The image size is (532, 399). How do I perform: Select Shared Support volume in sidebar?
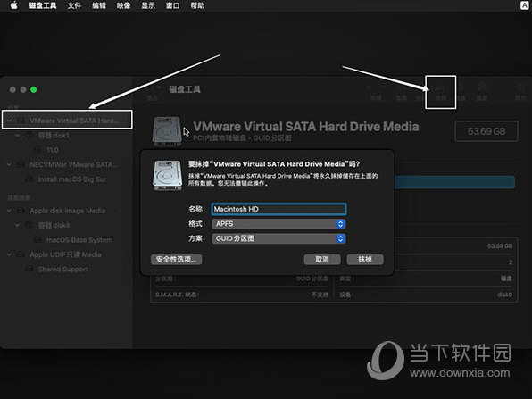[x=63, y=269]
